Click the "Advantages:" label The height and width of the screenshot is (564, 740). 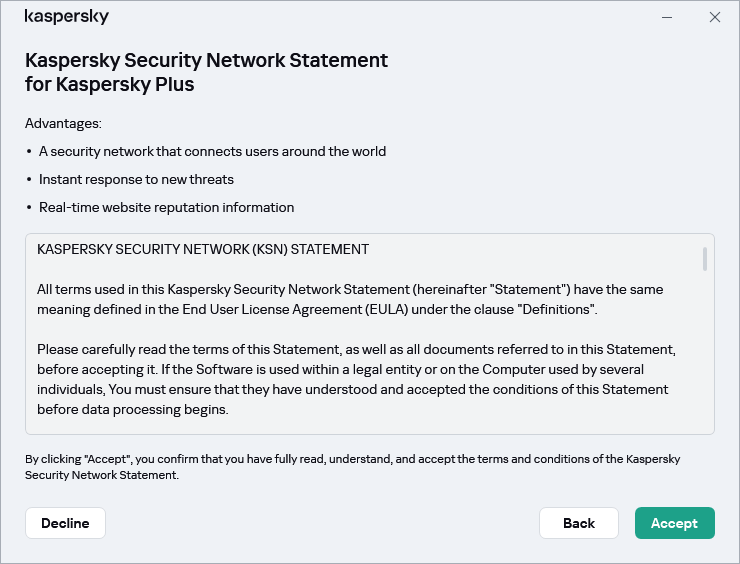point(64,124)
